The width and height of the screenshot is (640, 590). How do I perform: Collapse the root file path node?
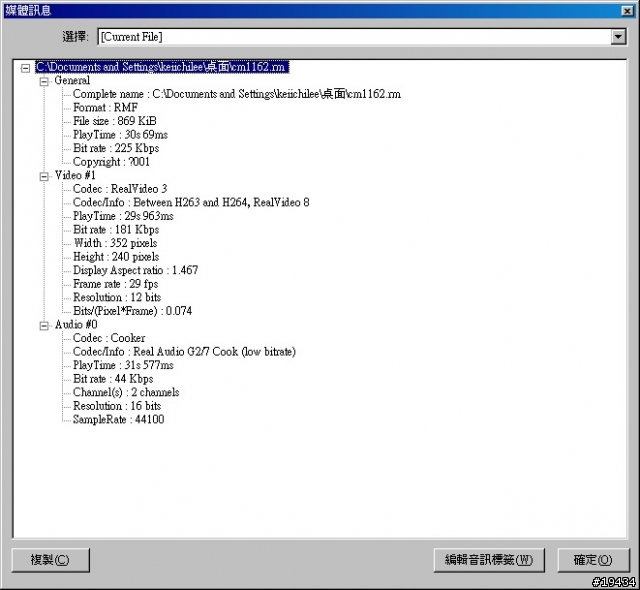pyautogui.click(x=25, y=68)
